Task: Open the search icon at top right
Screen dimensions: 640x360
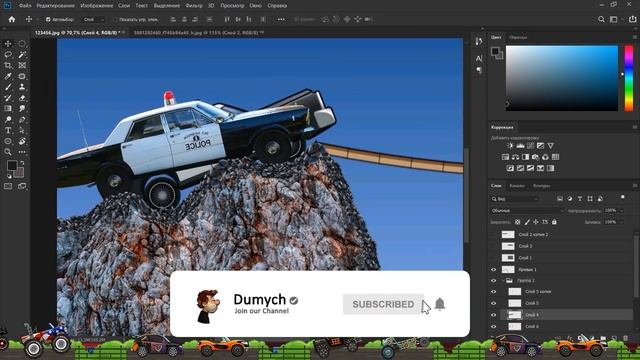Action: (601, 19)
